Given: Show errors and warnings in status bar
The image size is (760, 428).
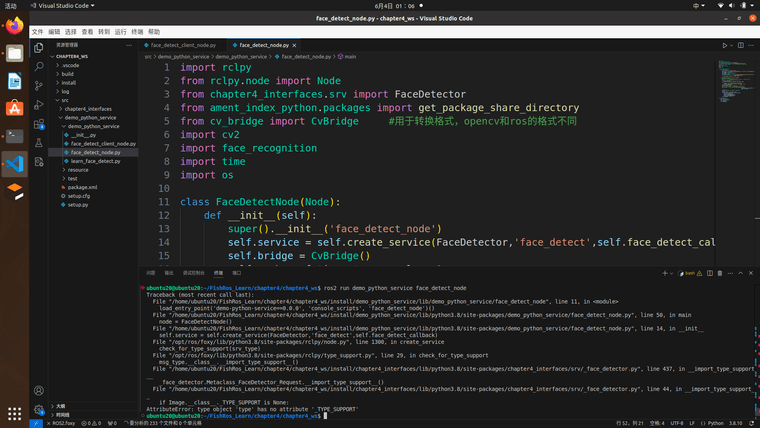Looking at the screenshot, I should coord(91,423).
